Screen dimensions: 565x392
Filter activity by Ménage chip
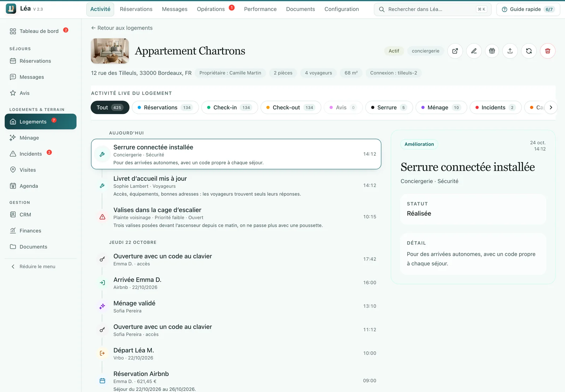click(x=441, y=107)
